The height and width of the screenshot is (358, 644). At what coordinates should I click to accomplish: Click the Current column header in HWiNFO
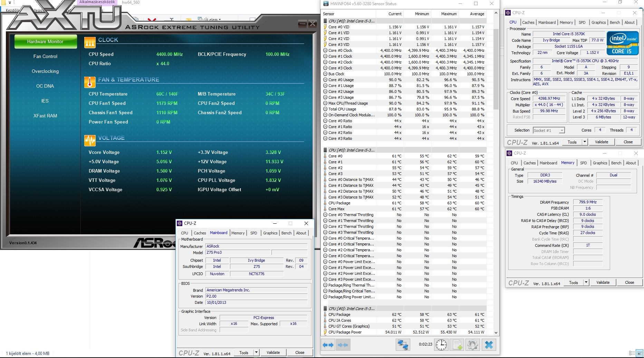coord(389,14)
